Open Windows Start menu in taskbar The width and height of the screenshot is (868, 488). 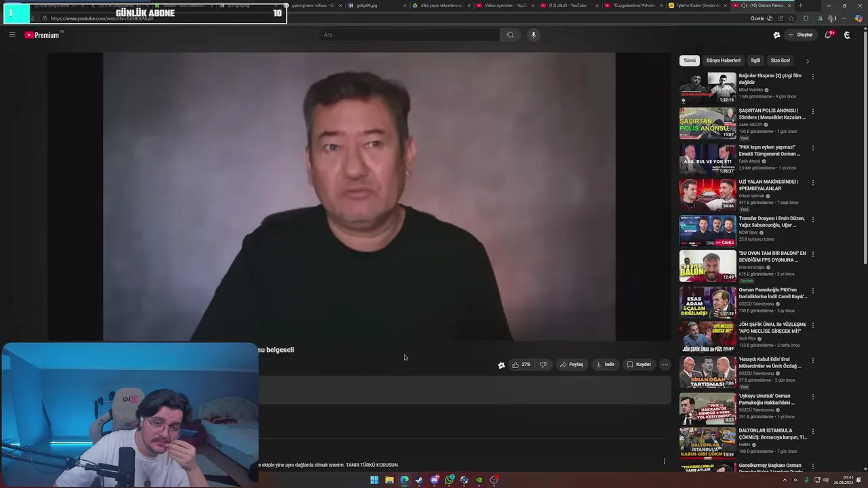pyautogui.click(x=374, y=480)
